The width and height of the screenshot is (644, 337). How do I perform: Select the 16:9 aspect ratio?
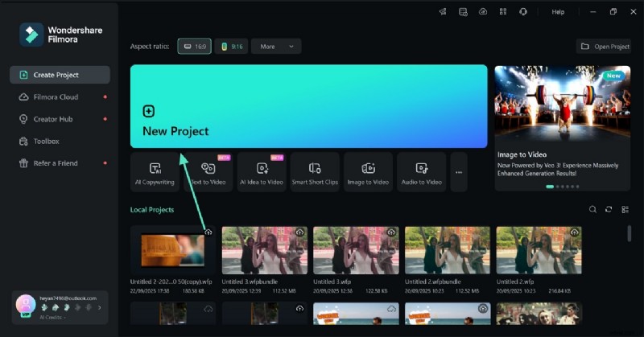pyautogui.click(x=195, y=47)
